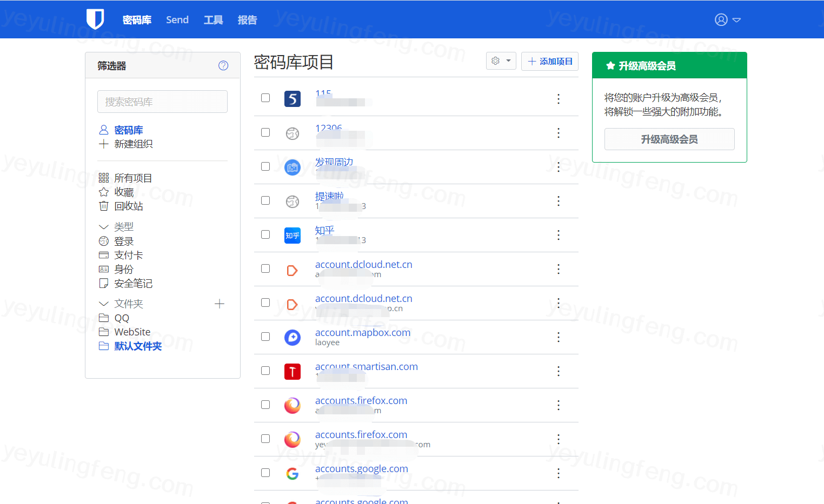Open the 回收站 trash filter
Screen dimensions: 824x504
coord(129,206)
